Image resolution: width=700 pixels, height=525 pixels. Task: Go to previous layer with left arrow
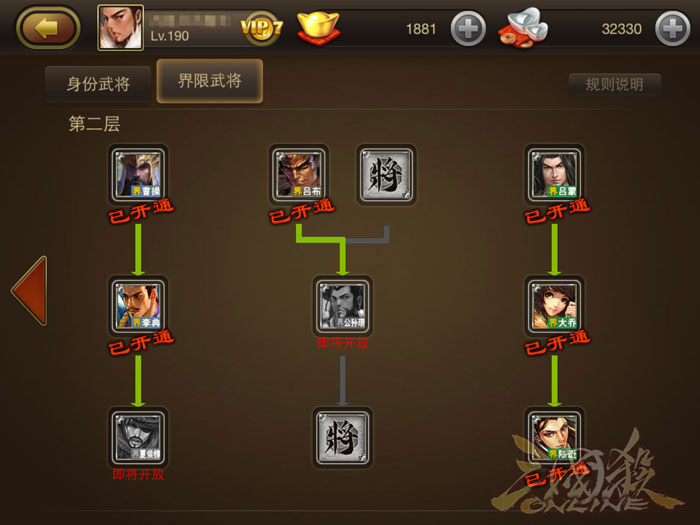point(30,291)
